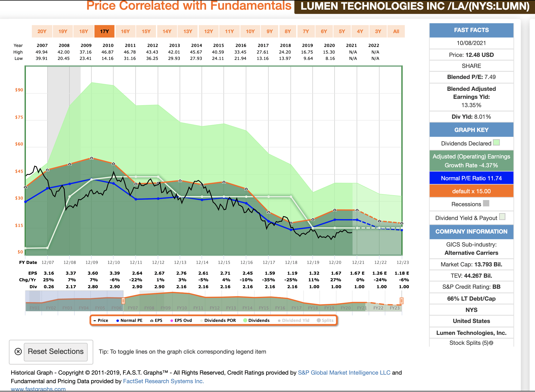Click FY02 in the timeline navigator
The height and width of the screenshot is (392, 535).
click(x=51, y=308)
